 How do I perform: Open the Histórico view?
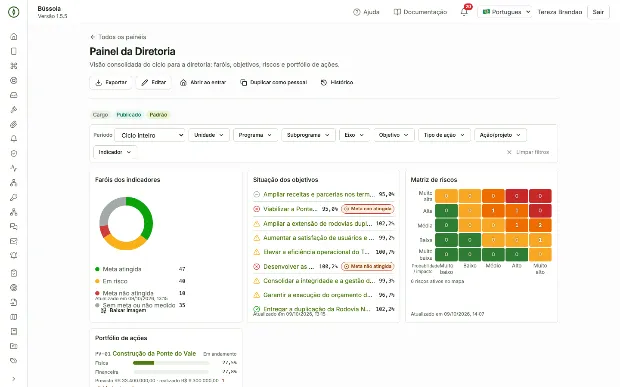tap(337, 83)
